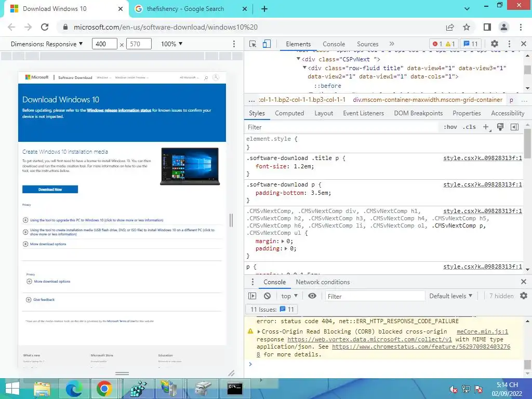This screenshot has width=532, height=399.
Task: Show the console sidebar panel icon
Action: point(252,296)
